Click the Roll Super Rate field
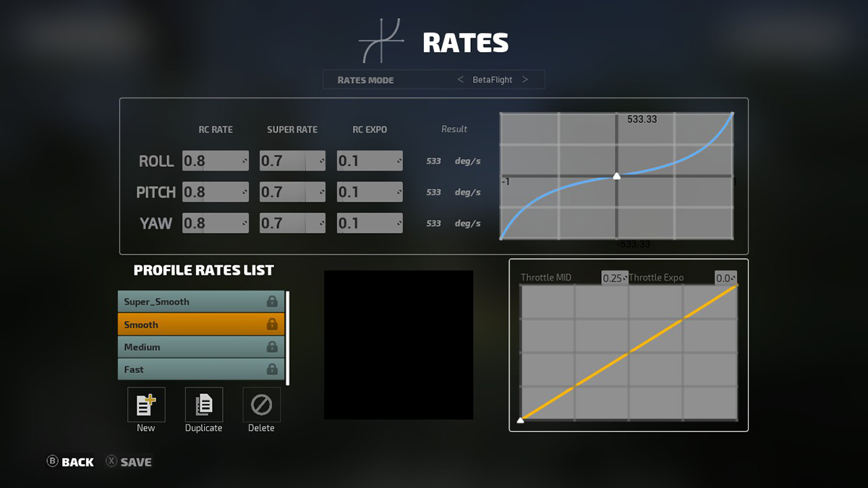The width and height of the screenshot is (868, 488). pos(292,160)
